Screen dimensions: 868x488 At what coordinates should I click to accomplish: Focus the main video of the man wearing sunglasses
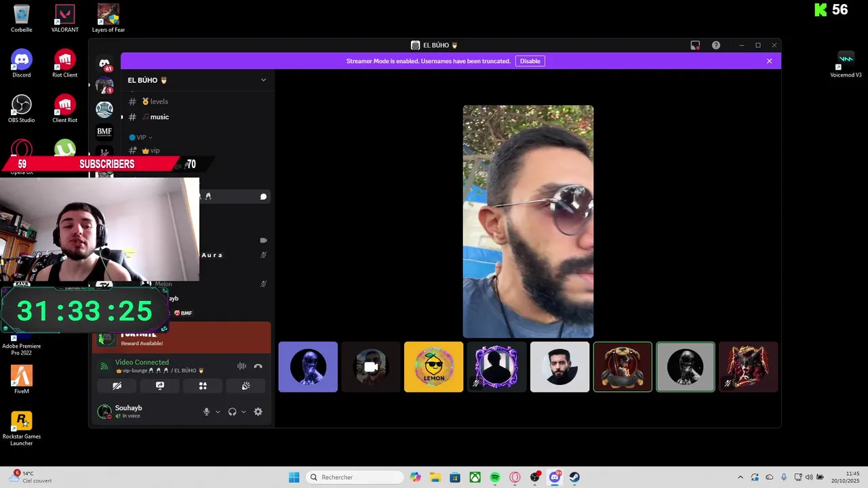(x=528, y=221)
